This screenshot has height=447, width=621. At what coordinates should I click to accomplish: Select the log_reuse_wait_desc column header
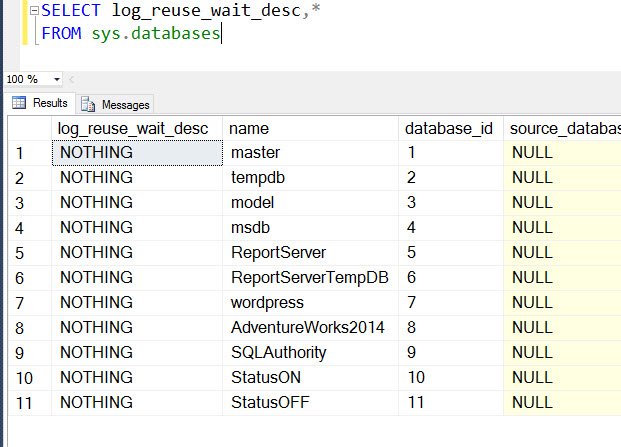(x=137, y=129)
